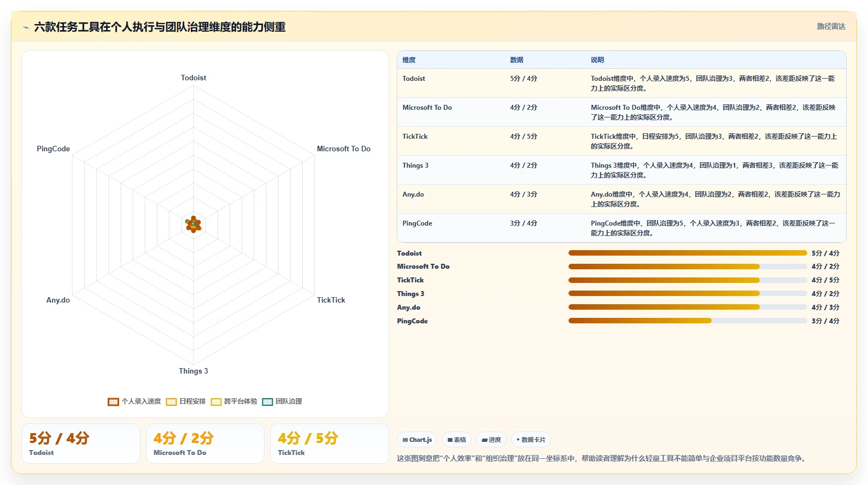Click the Any.do axis label on the radar
Image resolution: width=868 pixels, height=485 pixels.
pyautogui.click(x=58, y=300)
